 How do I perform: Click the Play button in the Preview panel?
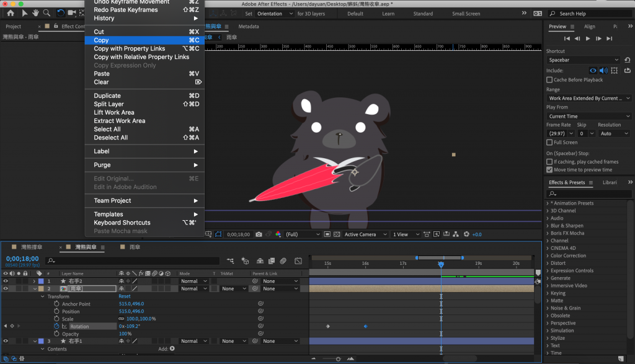point(588,39)
